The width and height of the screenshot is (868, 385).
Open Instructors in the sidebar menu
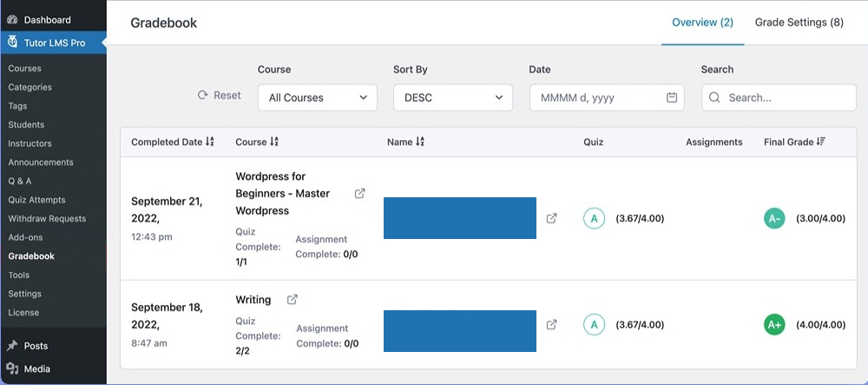[x=30, y=143]
